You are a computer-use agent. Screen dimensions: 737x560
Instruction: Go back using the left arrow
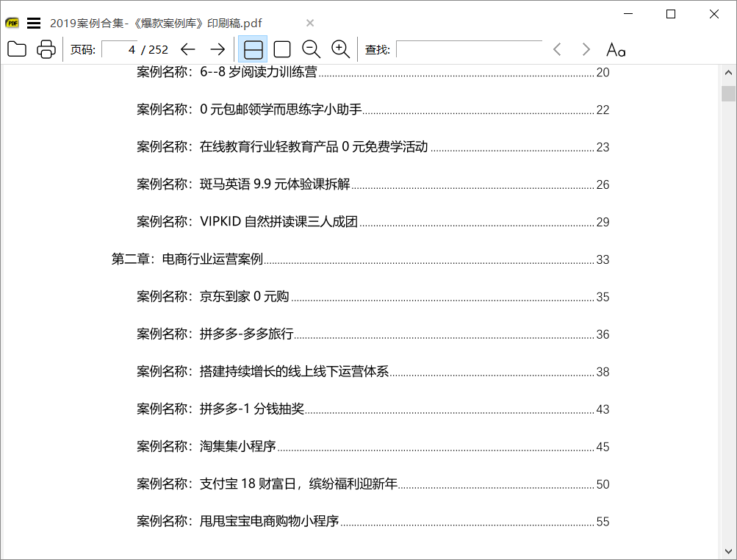click(x=189, y=49)
